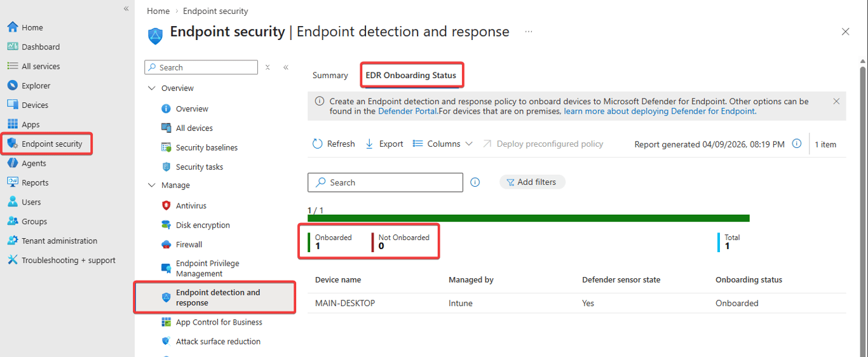Select the EDR Onboarding Status tab
This screenshot has width=868, height=357.
click(411, 75)
